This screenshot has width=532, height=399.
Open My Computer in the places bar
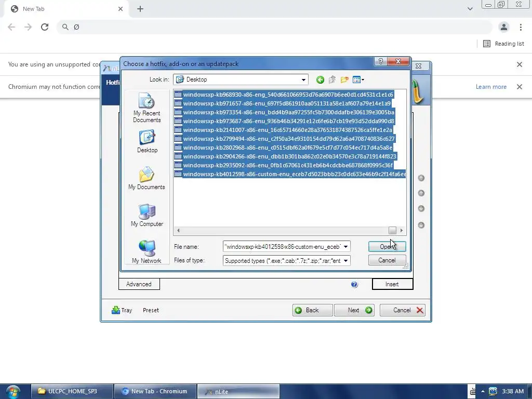(x=147, y=215)
